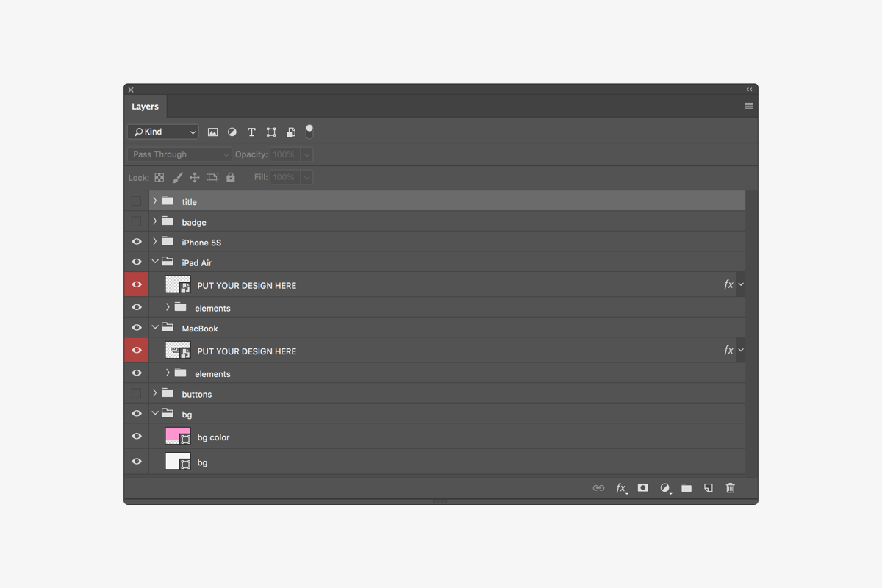Toggle visibility of the bg group
The image size is (882, 588).
[136, 413]
